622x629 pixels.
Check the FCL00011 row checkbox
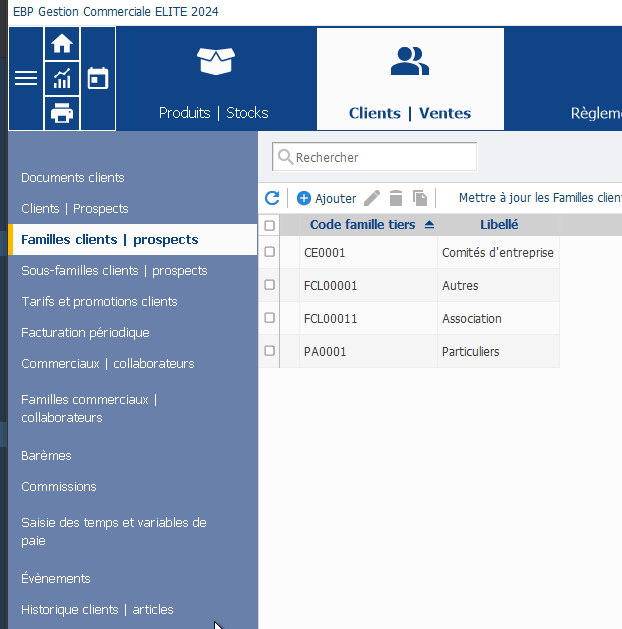pyautogui.click(x=269, y=318)
